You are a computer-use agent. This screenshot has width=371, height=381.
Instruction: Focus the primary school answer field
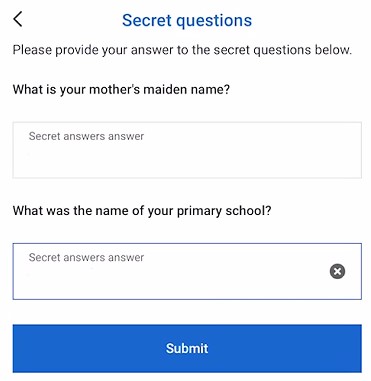(187, 271)
